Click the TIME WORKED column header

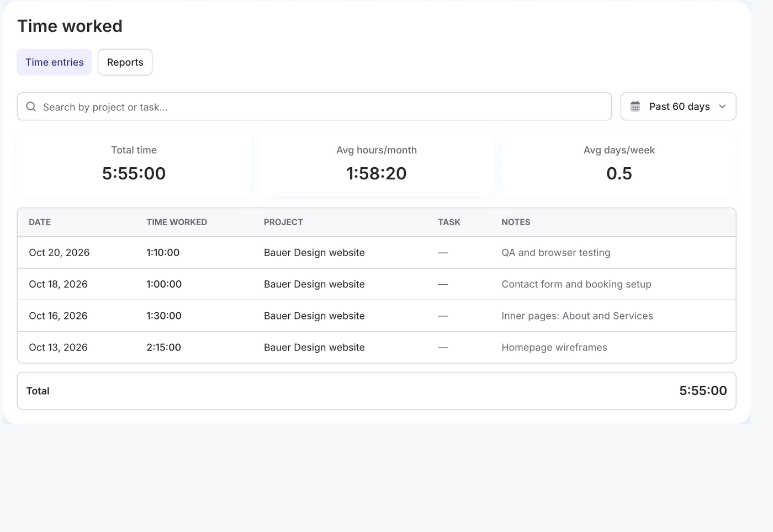(x=177, y=222)
